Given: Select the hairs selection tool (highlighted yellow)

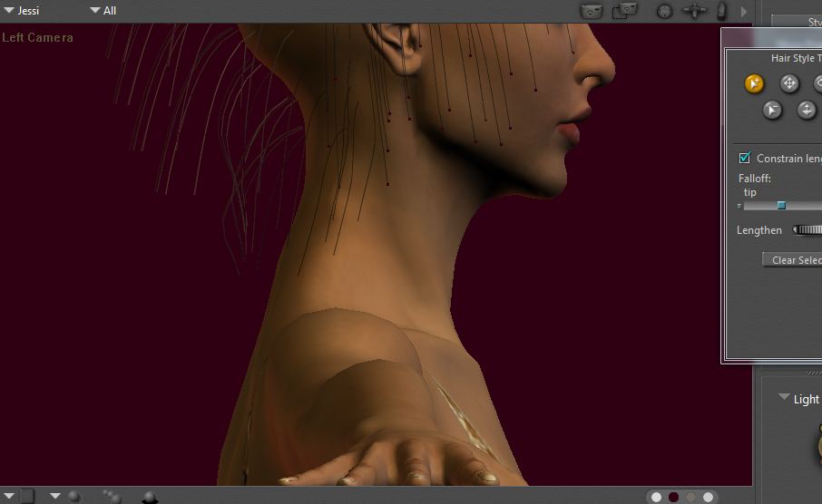Looking at the screenshot, I should (754, 83).
